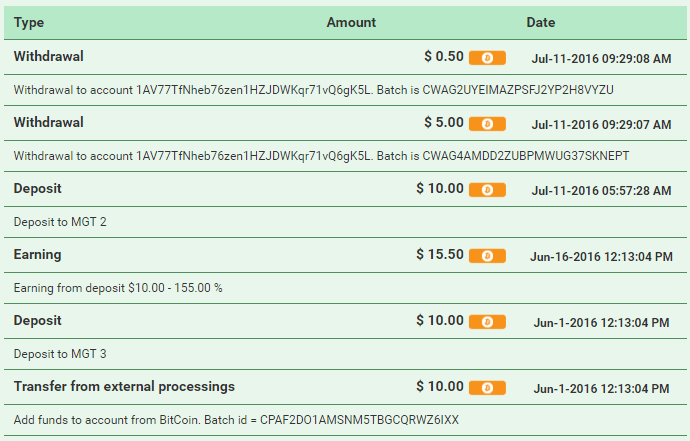Click Bitcoin icon beside $5.00 withdrawal
Viewport: 690px width, 441px height.
[x=487, y=124]
